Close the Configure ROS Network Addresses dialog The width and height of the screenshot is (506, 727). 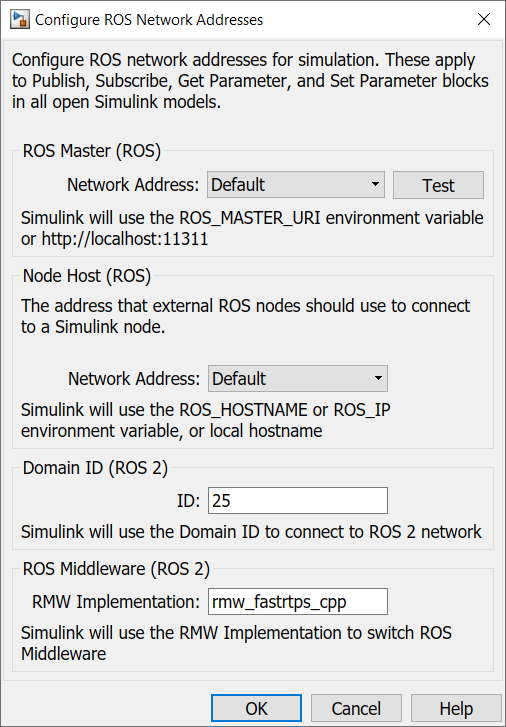[484, 19]
